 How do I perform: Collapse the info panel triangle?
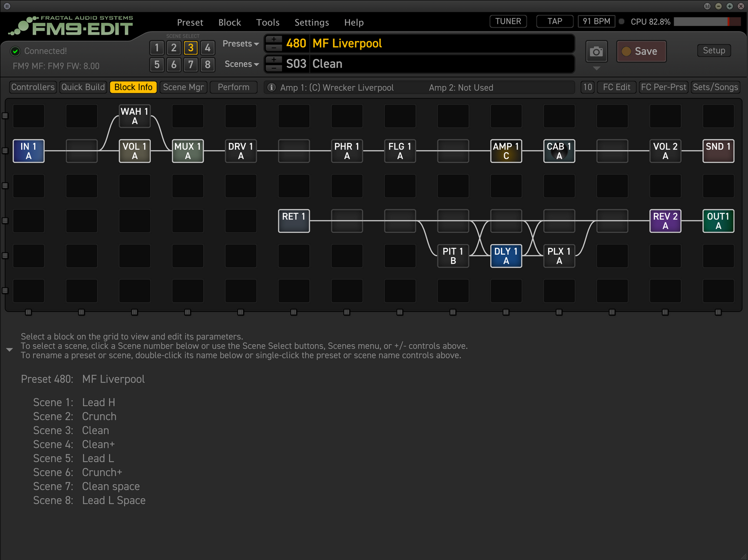[9, 350]
